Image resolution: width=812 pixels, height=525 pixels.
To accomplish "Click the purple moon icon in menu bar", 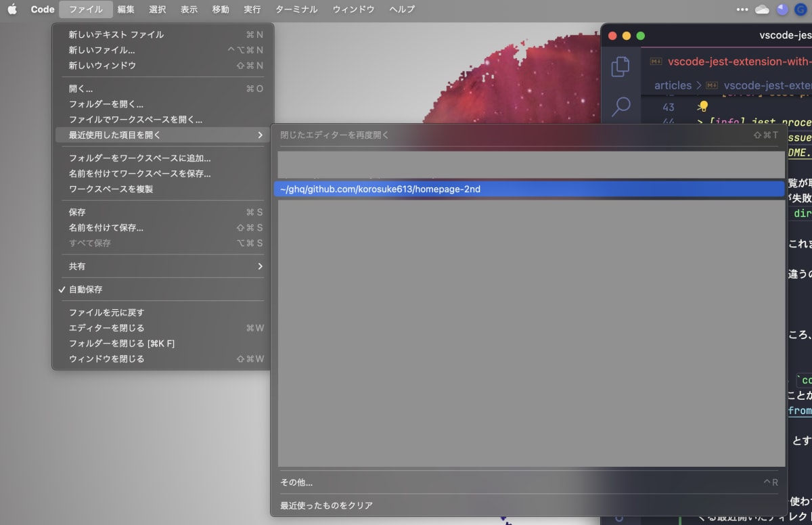I will click(783, 9).
